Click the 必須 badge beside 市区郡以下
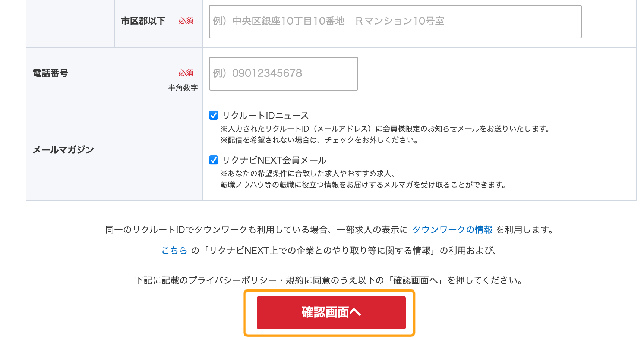The height and width of the screenshot is (340, 644). point(186,21)
